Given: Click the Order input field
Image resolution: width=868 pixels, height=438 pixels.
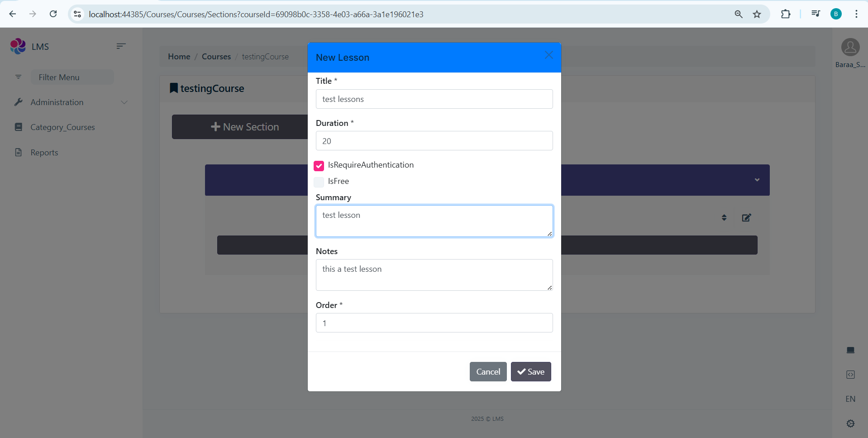Looking at the screenshot, I should pyautogui.click(x=434, y=322).
